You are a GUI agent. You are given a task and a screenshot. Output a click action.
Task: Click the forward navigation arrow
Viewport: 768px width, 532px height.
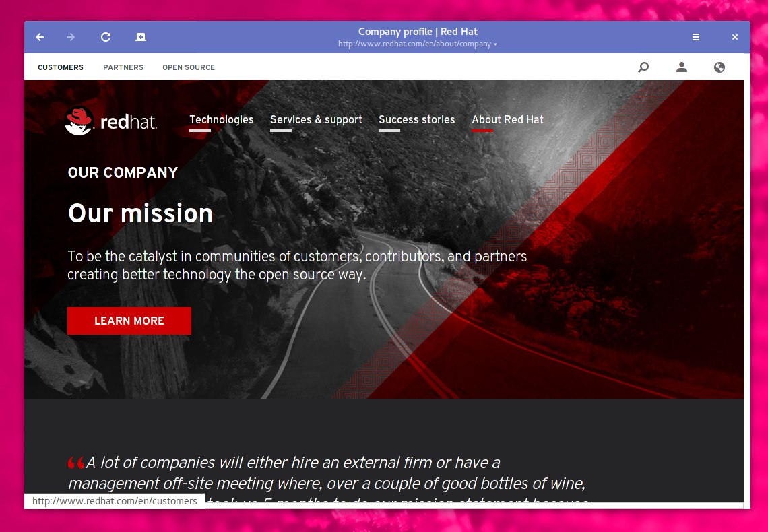tap(71, 37)
